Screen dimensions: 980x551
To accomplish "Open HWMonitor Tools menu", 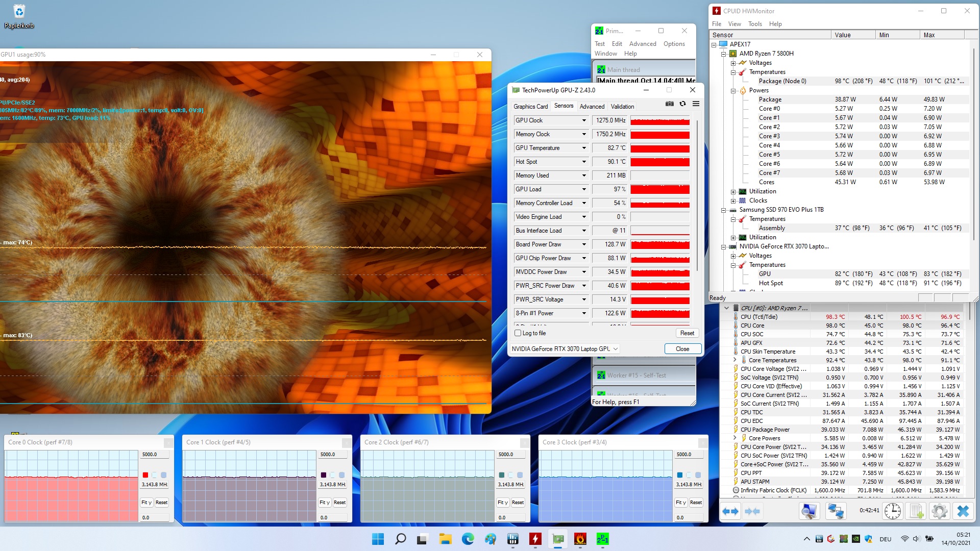I will (x=754, y=24).
